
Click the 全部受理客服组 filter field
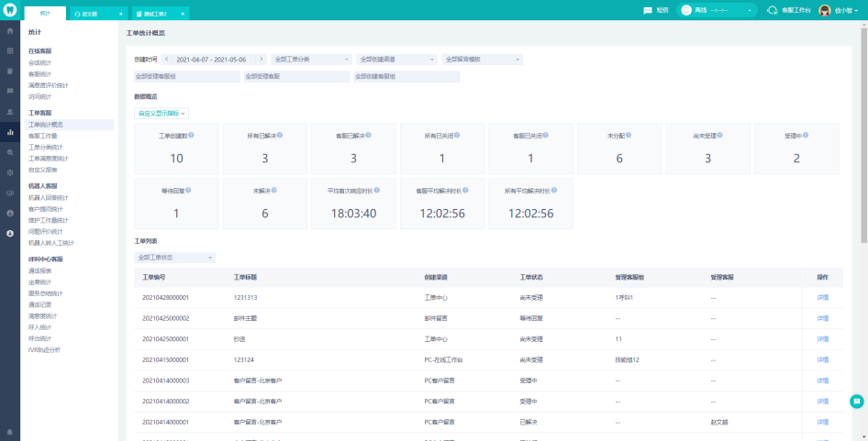pyautogui.click(x=185, y=77)
